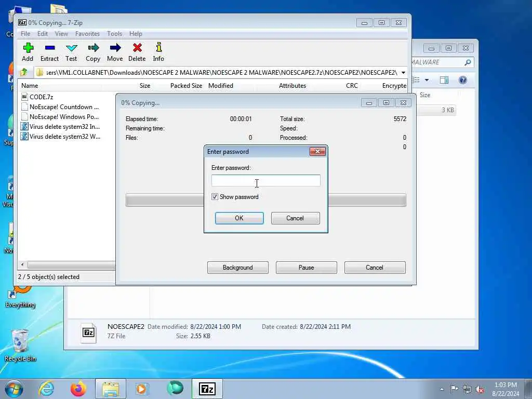The image size is (532, 399).
Task: Open the Everything desktop shortcut
Action: pyautogui.click(x=20, y=297)
